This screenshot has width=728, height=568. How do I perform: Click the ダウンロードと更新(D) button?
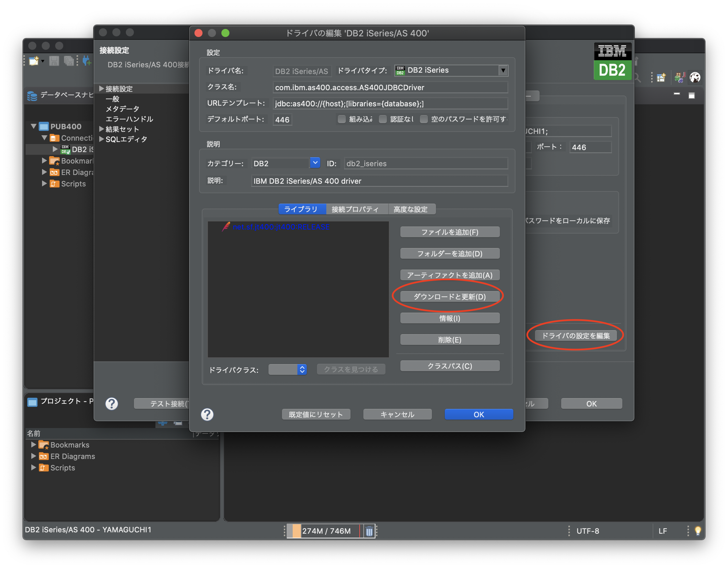pyautogui.click(x=450, y=296)
